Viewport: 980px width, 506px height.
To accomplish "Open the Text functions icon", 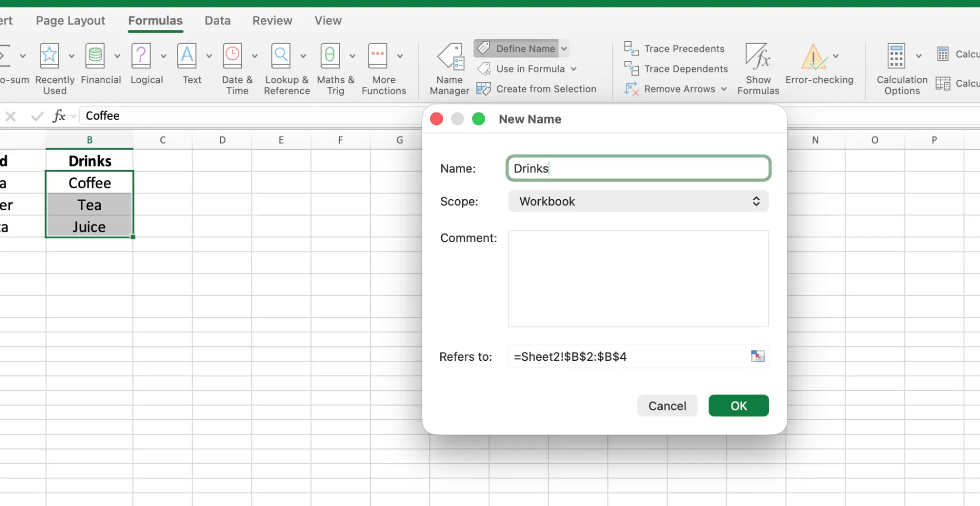I will tap(187, 56).
